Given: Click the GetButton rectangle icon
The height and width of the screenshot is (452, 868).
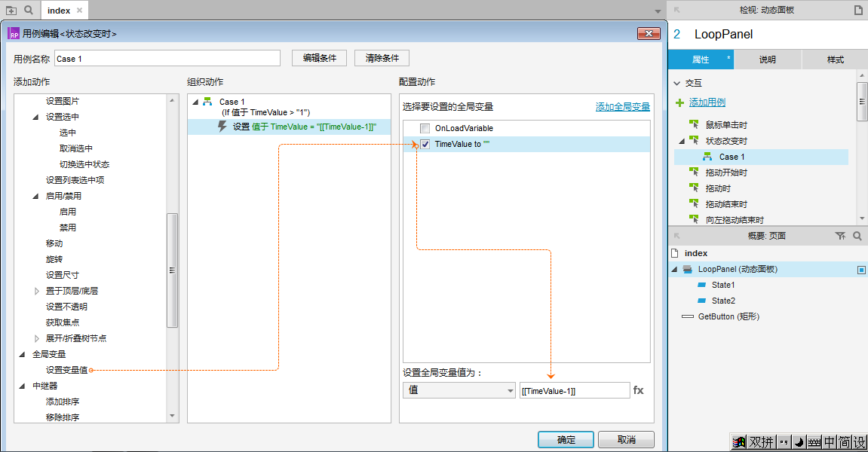Looking at the screenshot, I should [x=688, y=316].
